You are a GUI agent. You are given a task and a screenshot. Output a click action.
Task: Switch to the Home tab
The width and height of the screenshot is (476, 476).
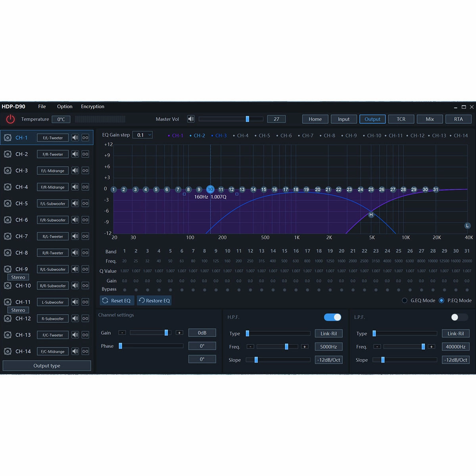pyautogui.click(x=315, y=119)
